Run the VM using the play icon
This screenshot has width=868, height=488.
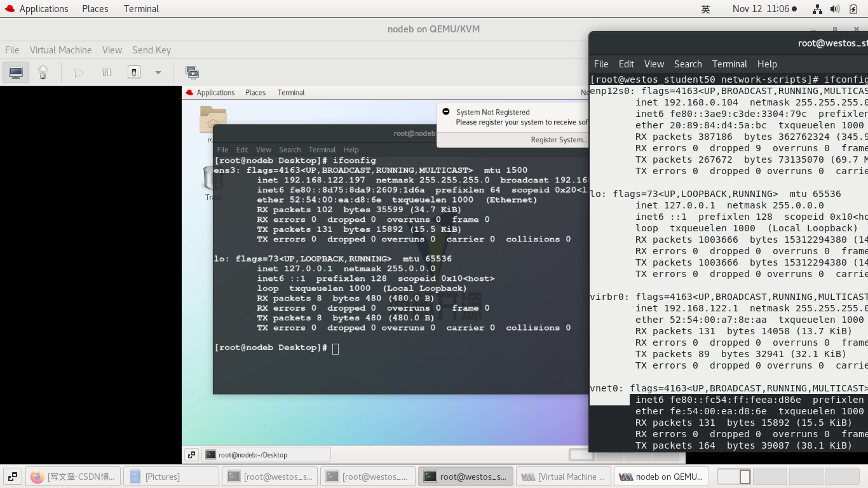[x=78, y=72]
